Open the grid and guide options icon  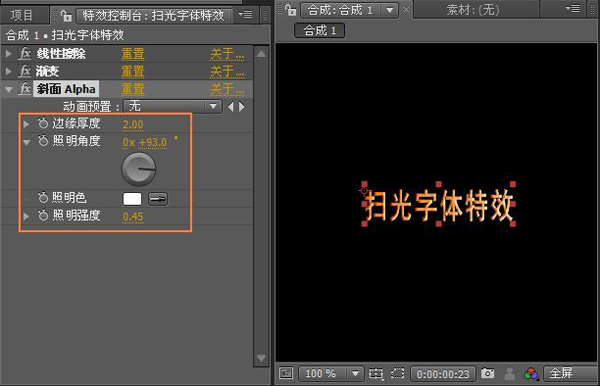[x=376, y=373]
